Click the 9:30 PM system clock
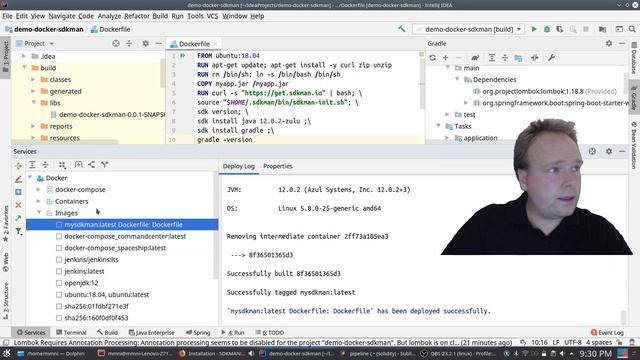This screenshot has height=360, width=640. coord(596,353)
